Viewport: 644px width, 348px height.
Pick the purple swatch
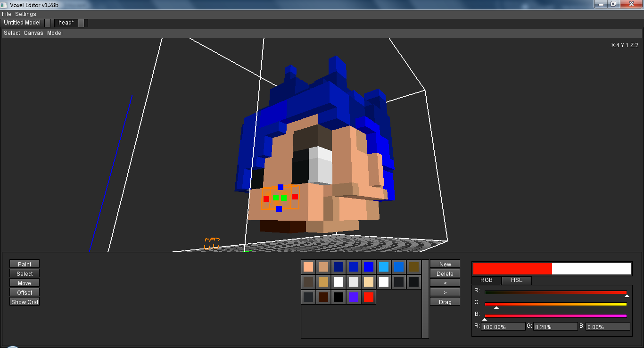(x=354, y=297)
